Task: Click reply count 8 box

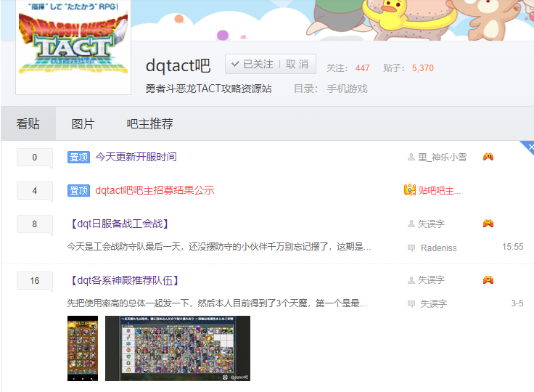Action: 34,224
